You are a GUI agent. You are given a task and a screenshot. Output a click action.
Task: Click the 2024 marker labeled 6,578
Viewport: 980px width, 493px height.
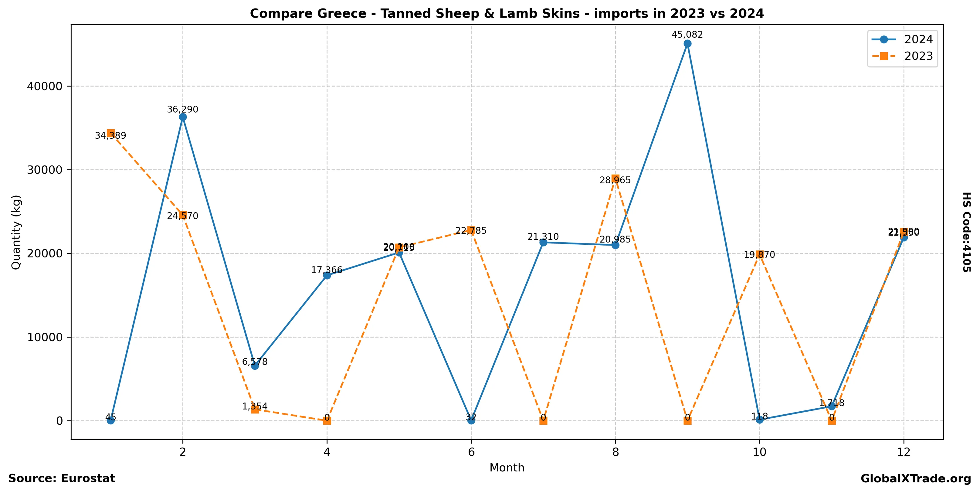coord(255,365)
